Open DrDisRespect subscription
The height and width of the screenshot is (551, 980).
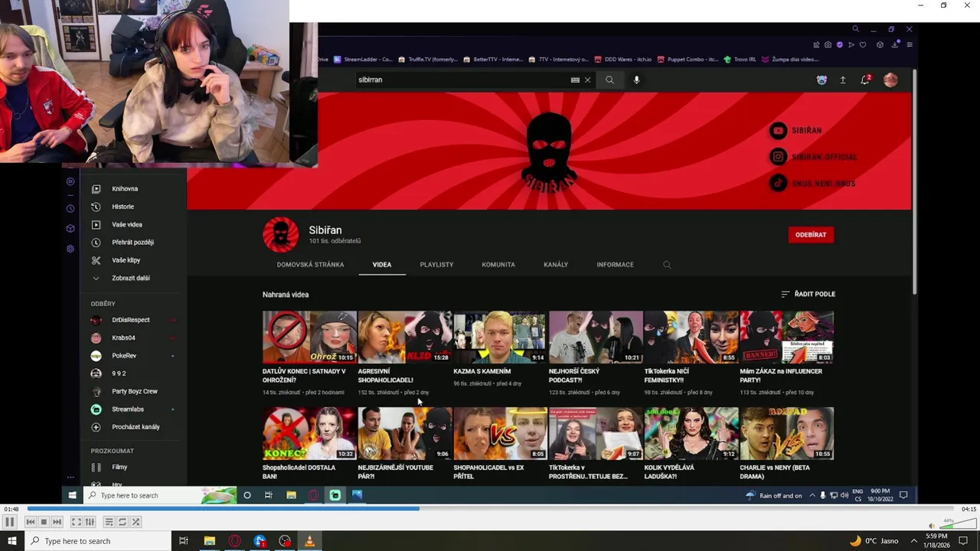point(131,320)
